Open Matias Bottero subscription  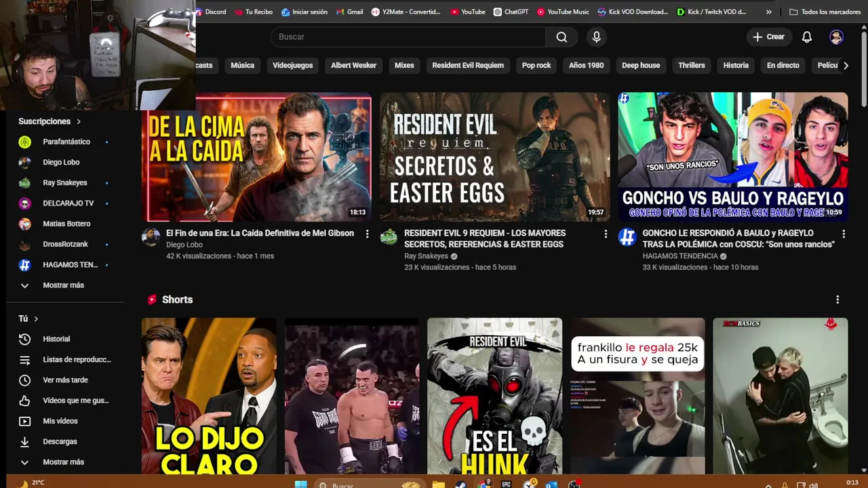(x=66, y=224)
